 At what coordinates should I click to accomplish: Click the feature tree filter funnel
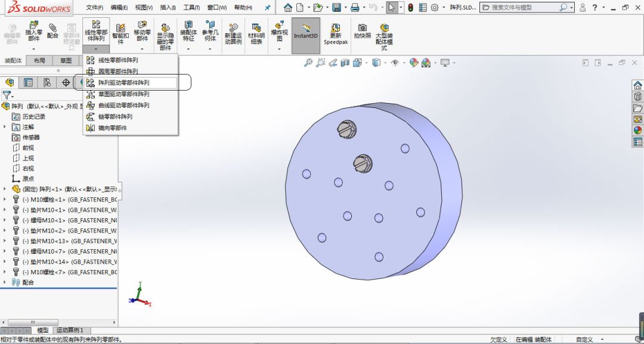click(6, 95)
